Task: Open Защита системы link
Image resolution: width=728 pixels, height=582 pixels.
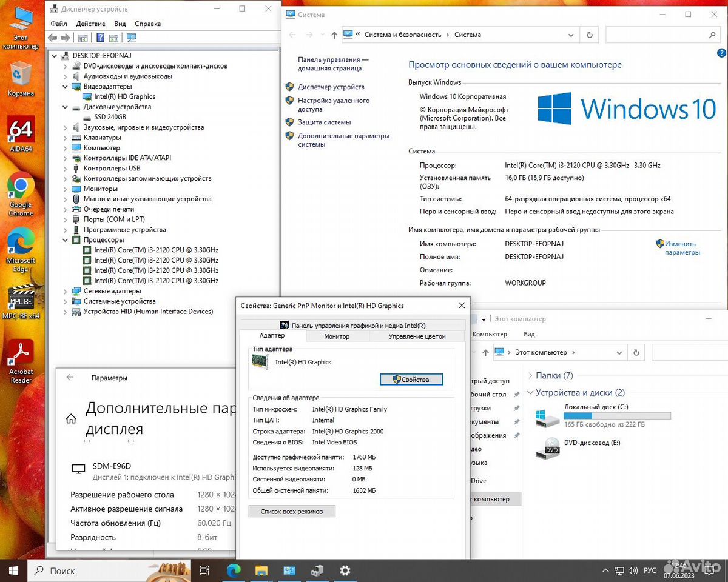Action: pos(324,122)
